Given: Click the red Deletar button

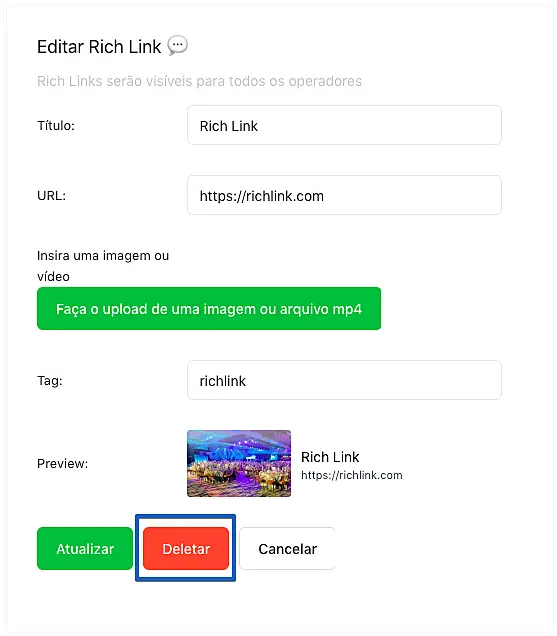Looking at the screenshot, I should pyautogui.click(x=186, y=548).
